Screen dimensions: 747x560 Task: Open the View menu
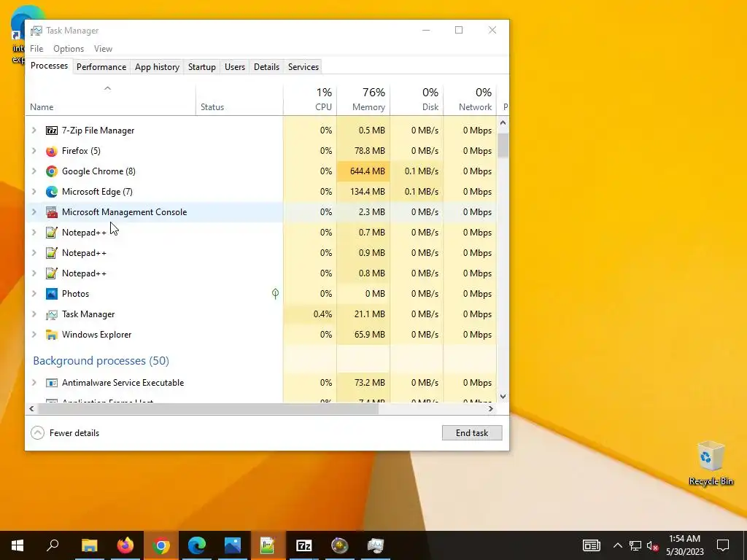click(103, 49)
